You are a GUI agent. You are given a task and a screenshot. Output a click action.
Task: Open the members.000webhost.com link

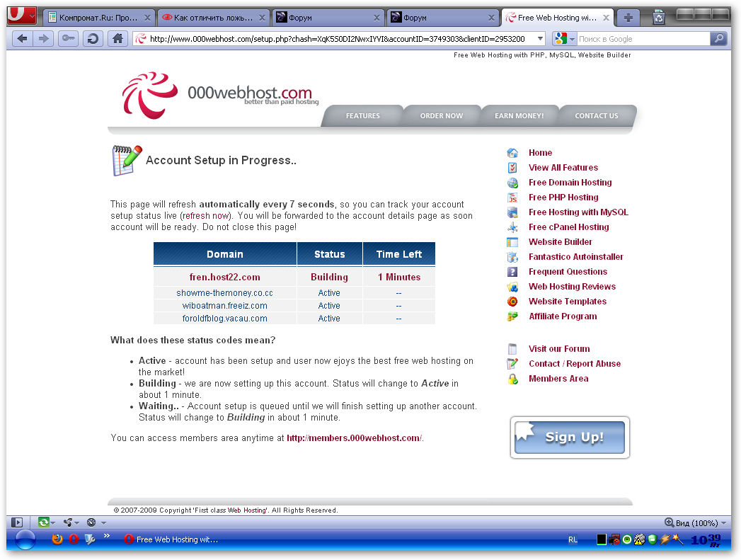pyautogui.click(x=353, y=438)
